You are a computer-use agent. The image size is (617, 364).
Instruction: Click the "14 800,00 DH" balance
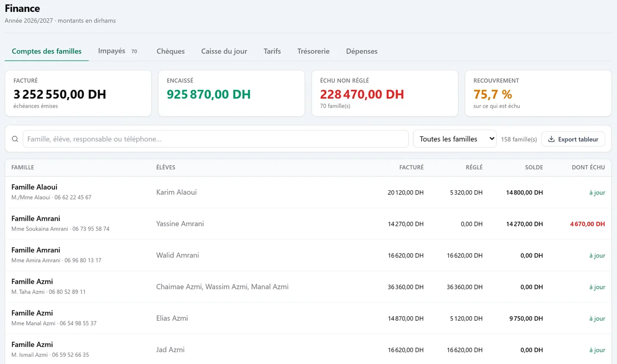[x=524, y=193]
